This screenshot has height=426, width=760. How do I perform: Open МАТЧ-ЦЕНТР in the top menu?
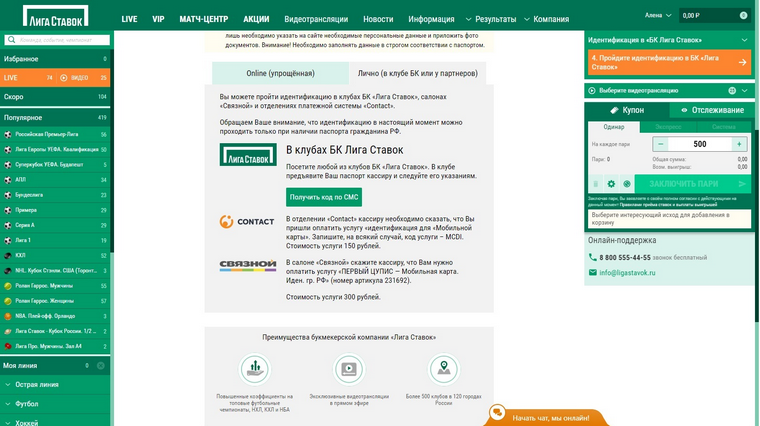coord(204,19)
